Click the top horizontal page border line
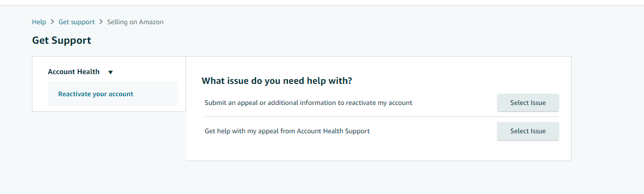The image size is (644, 194). click(x=322, y=5)
